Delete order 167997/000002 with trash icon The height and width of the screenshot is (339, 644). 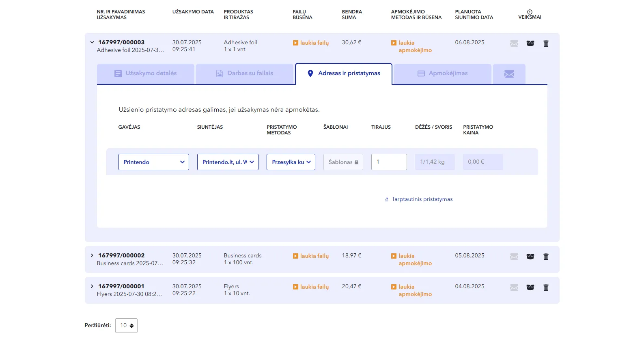(x=546, y=257)
